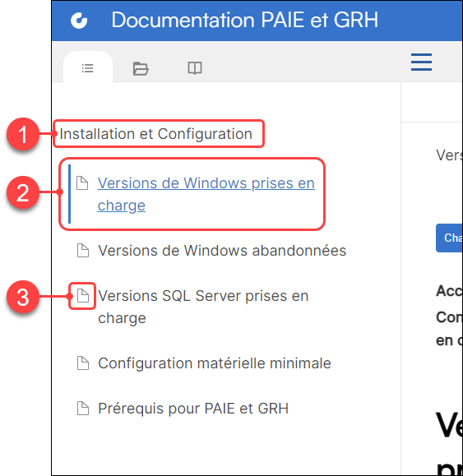463x476 pixels.
Task: Click the Documentation PAIE et GRH title
Action: (x=245, y=20)
